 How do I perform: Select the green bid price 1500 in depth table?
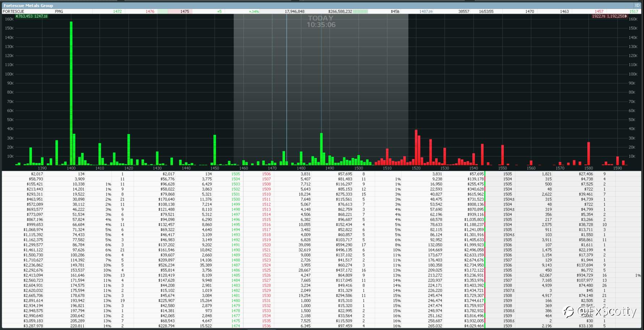point(236,199)
